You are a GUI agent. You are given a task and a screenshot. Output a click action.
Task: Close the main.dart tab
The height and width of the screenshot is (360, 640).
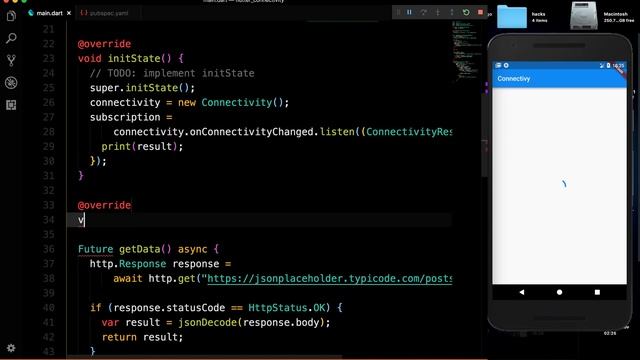[x=69, y=13]
